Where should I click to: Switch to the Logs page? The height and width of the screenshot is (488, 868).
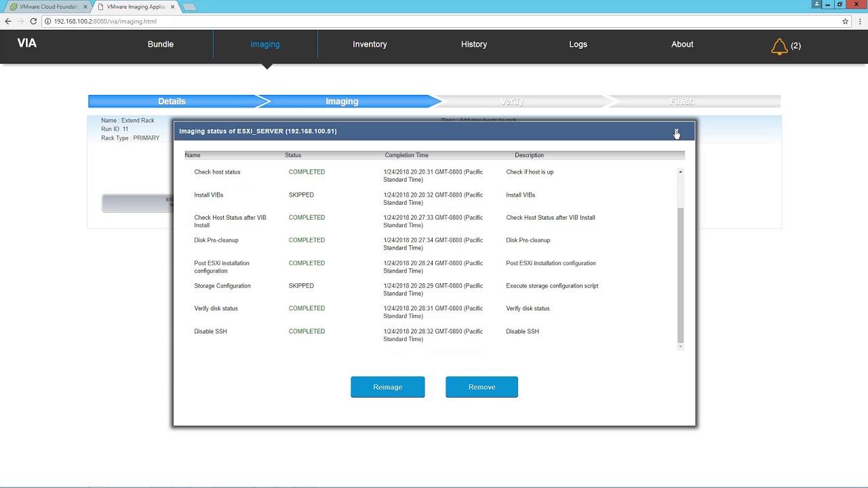coord(578,44)
